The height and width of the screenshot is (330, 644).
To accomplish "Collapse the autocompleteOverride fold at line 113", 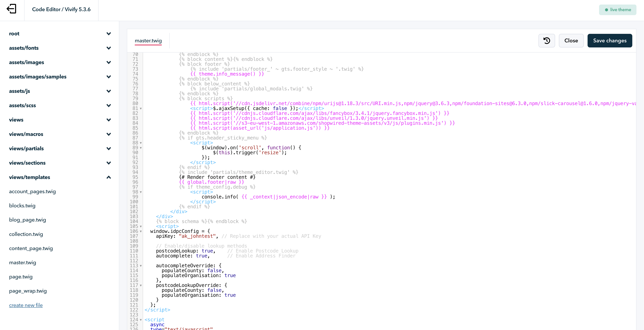I will [x=141, y=266].
